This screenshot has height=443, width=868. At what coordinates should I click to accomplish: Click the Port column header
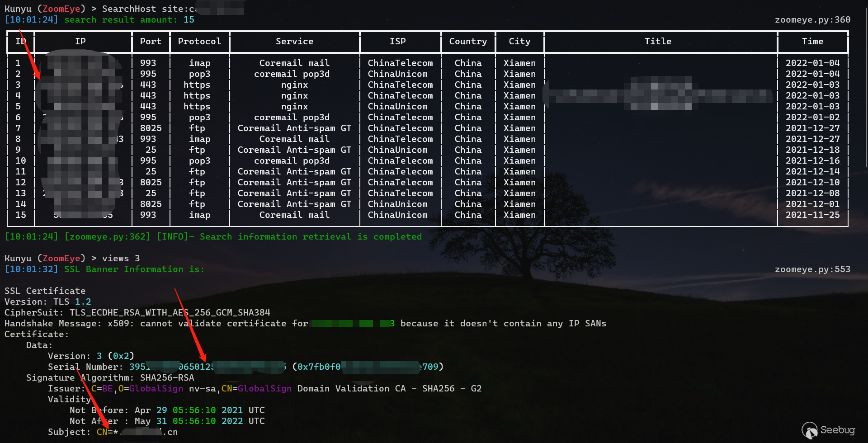[x=151, y=42]
